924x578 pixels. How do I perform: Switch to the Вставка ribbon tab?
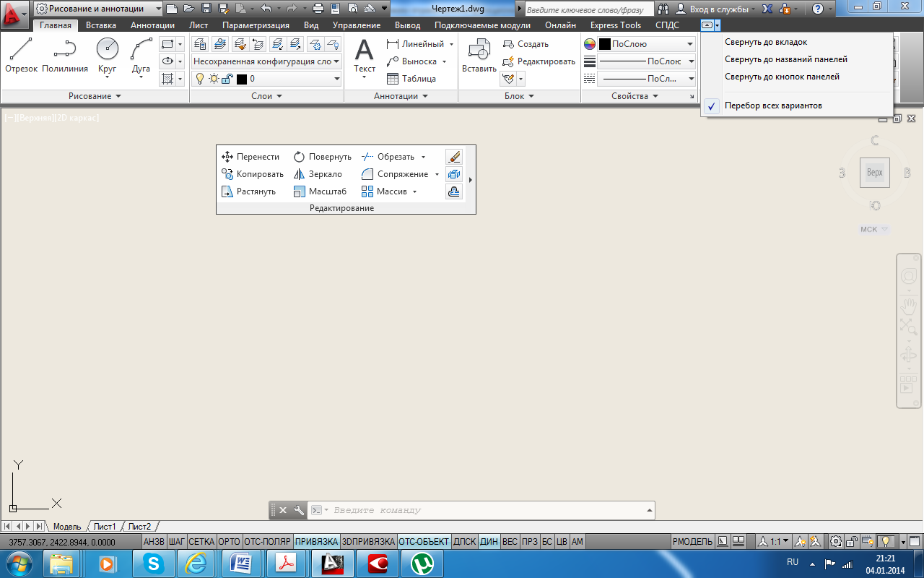(x=100, y=25)
